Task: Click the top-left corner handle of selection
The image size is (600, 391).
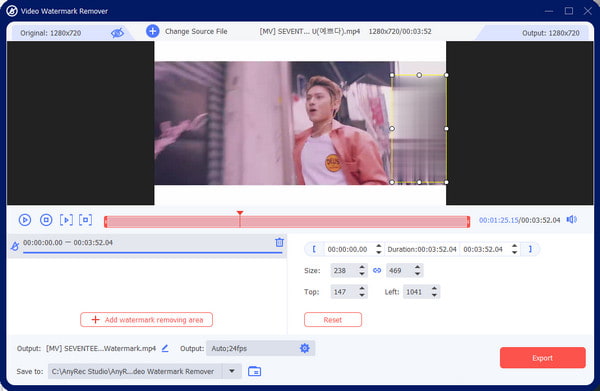Action: (392, 75)
